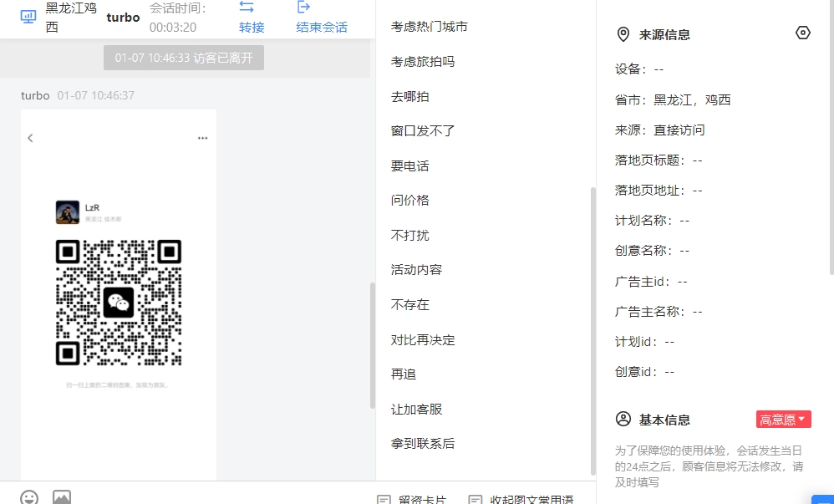Click the WeChat logo in the QR code

pos(119,303)
